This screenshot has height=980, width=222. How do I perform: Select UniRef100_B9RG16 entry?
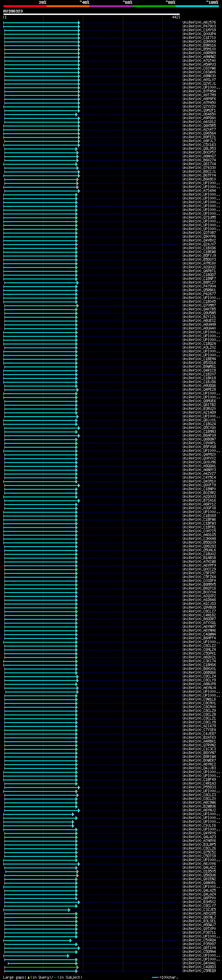[199, 45]
